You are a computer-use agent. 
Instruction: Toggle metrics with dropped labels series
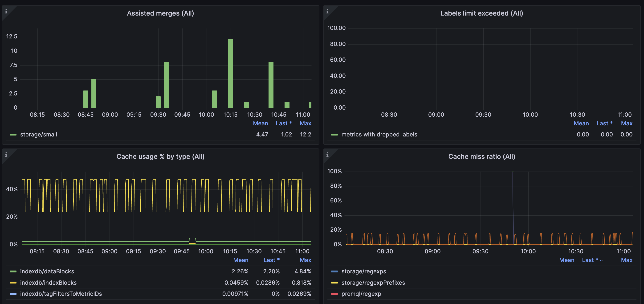379,135
